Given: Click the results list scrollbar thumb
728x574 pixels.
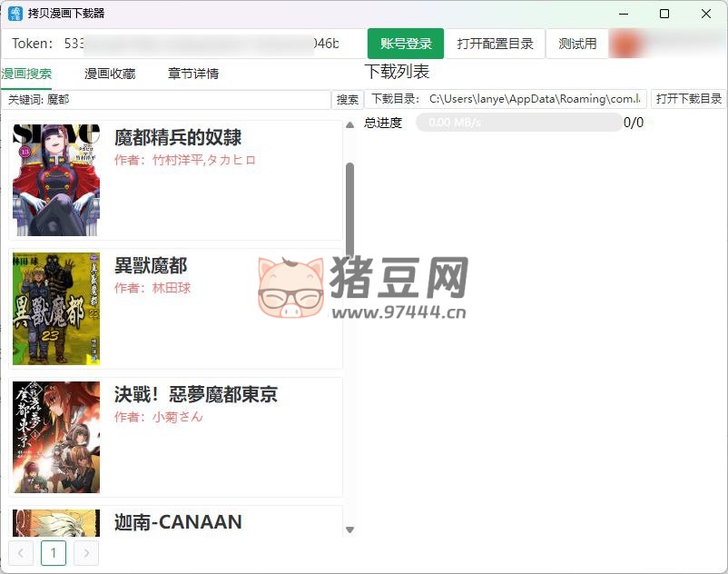Looking at the screenshot, I should [x=350, y=210].
